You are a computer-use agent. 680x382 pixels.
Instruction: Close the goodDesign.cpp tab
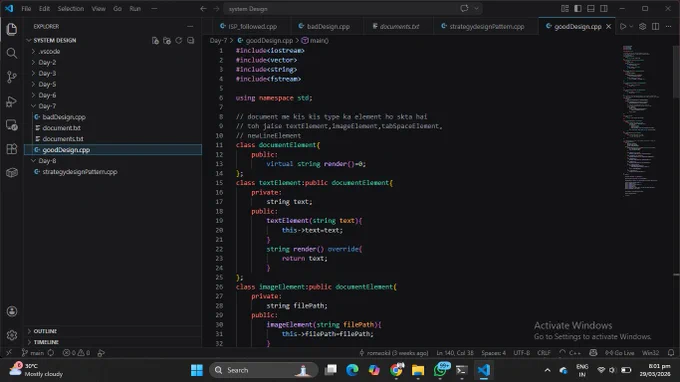(608, 26)
